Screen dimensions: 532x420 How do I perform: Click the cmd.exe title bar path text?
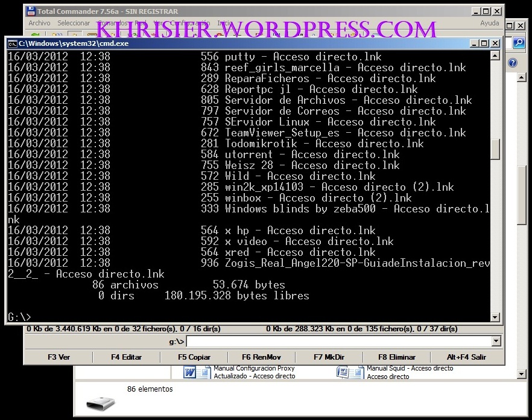(x=74, y=43)
